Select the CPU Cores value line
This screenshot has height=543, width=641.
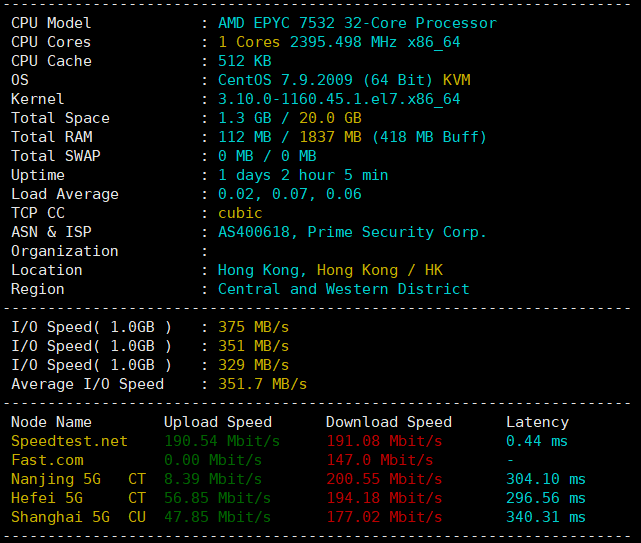(x=339, y=42)
